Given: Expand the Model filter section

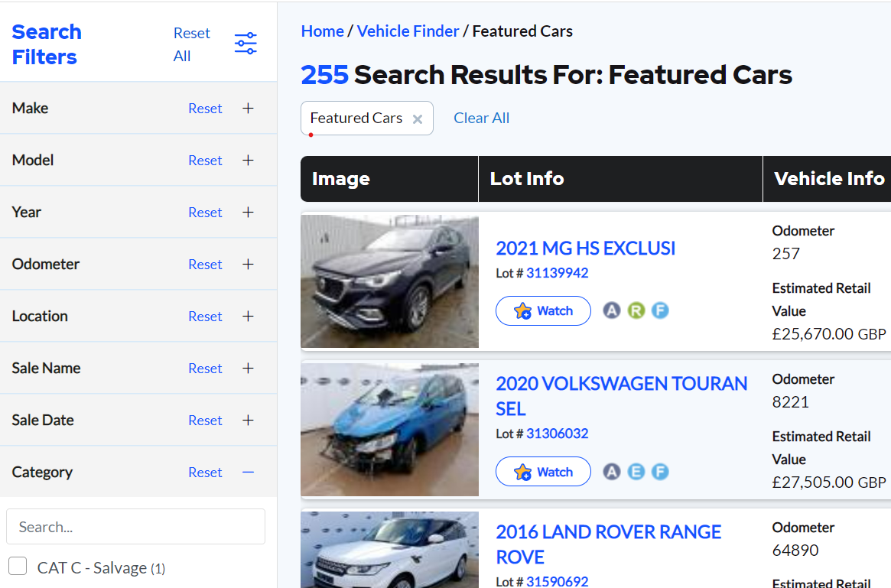Looking at the screenshot, I should tap(248, 161).
